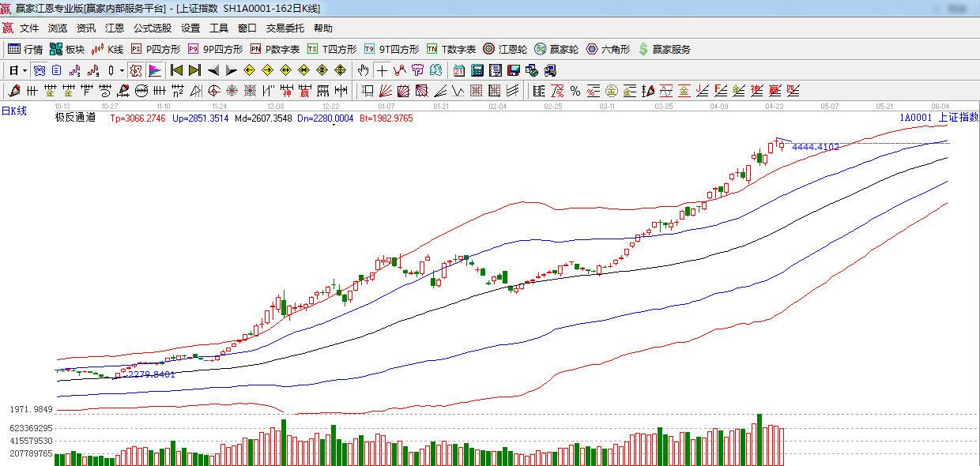Screen dimensions: 980x466
Task: Select the hand pan tool
Action: click(x=363, y=70)
